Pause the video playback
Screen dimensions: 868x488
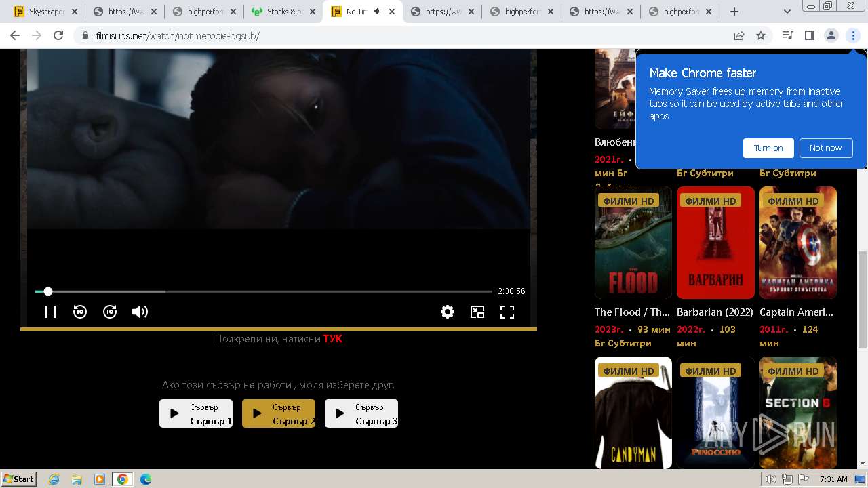pos(50,312)
